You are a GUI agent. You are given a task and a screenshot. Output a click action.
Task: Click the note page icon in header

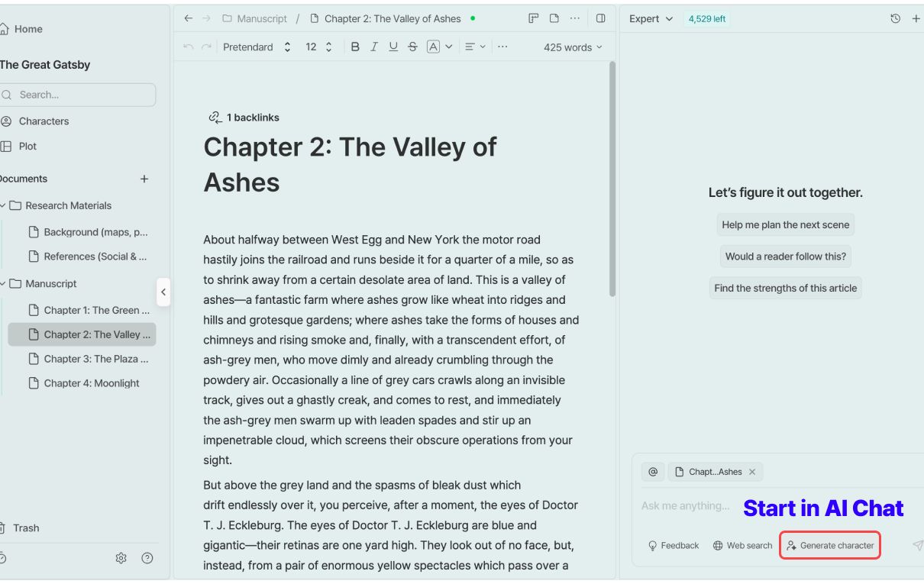(x=554, y=18)
